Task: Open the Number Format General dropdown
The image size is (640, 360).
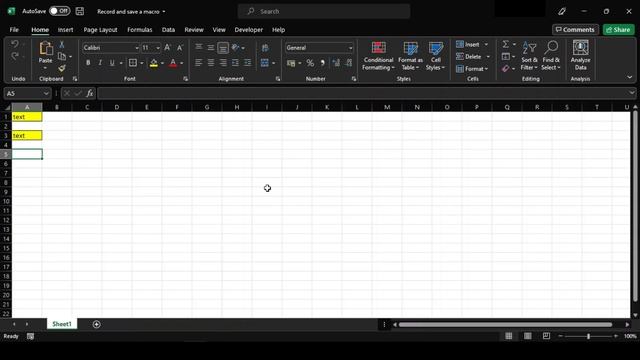Action: (x=350, y=48)
